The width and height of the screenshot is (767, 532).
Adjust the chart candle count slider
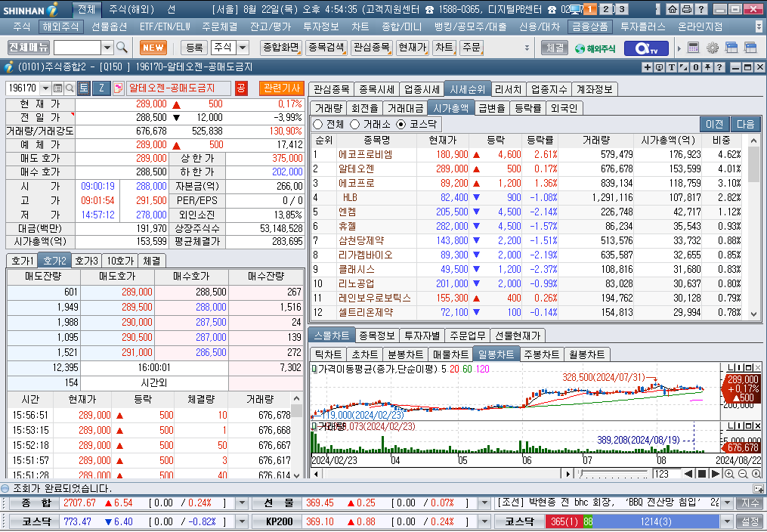pos(614,473)
